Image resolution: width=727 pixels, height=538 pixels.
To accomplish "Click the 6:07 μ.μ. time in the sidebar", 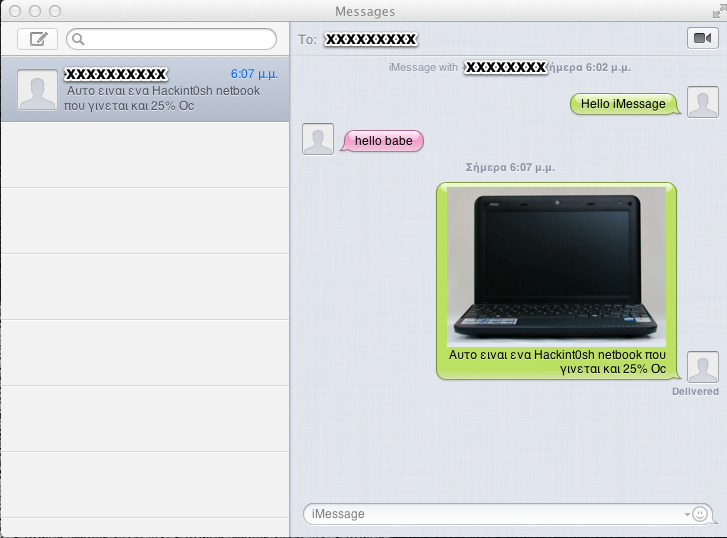I will tap(254, 74).
